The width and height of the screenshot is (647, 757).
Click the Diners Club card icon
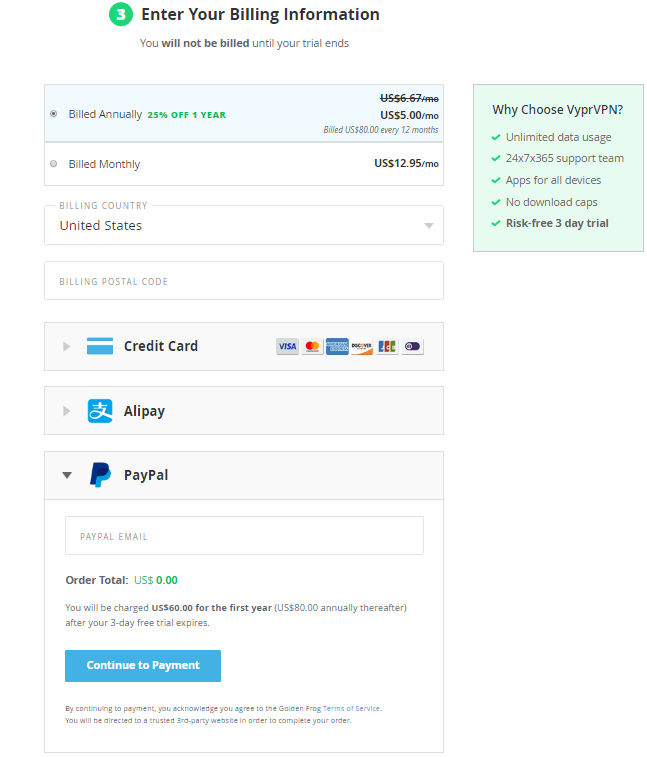tap(412, 347)
